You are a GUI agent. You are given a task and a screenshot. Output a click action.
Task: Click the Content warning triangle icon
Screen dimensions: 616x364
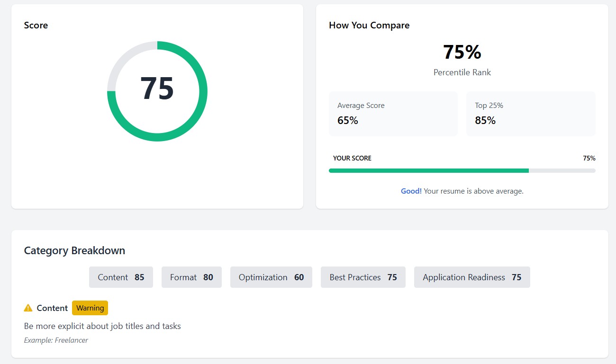(x=28, y=308)
